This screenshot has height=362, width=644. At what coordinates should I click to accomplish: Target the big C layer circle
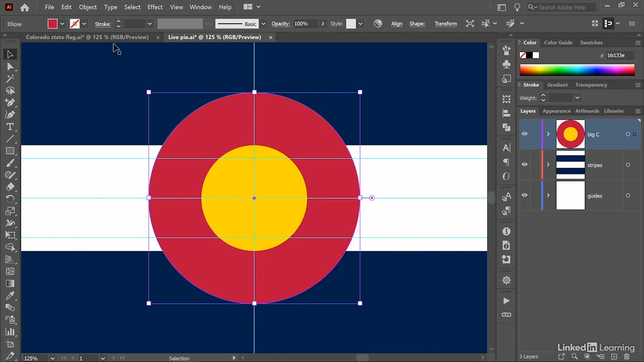pyautogui.click(x=628, y=134)
